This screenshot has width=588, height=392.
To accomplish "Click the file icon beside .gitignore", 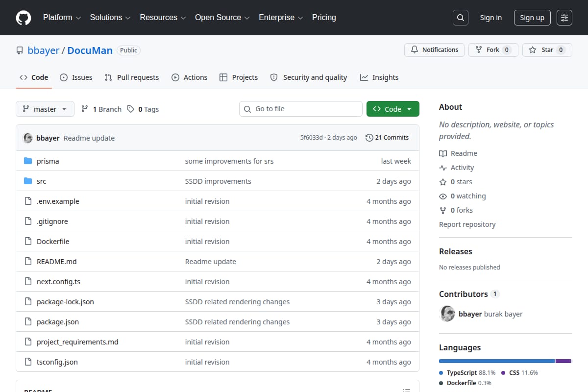I will pos(28,221).
